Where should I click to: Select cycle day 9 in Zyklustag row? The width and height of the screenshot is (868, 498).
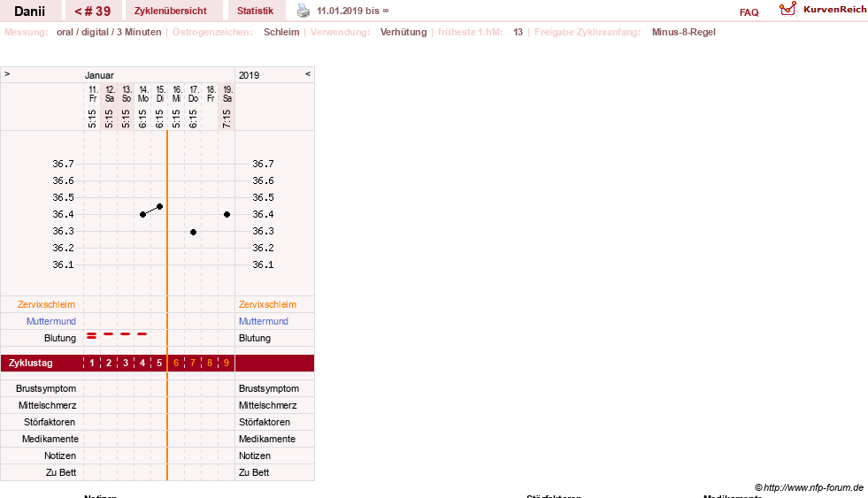[x=227, y=363]
